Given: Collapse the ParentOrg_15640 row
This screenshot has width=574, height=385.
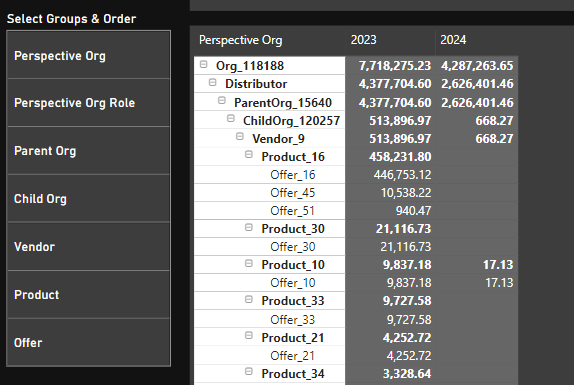Looking at the screenshot, I should pos(221,100).
